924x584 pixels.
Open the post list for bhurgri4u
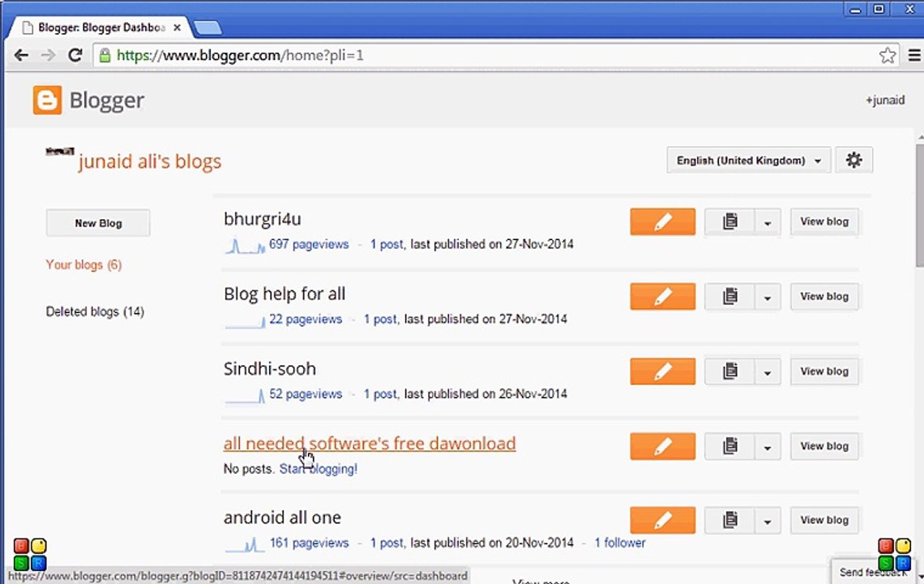[x=729, y=221]
